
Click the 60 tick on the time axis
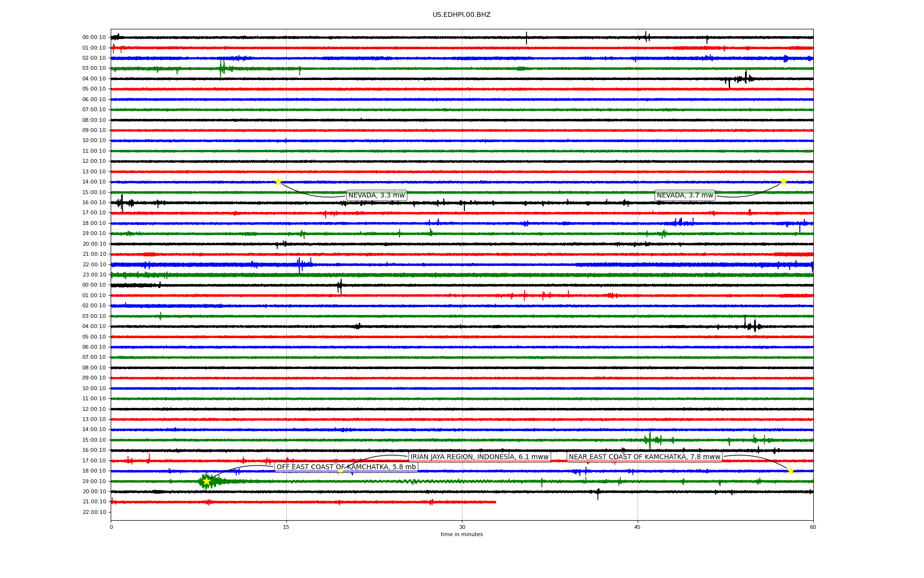click(x=813, y=527)
